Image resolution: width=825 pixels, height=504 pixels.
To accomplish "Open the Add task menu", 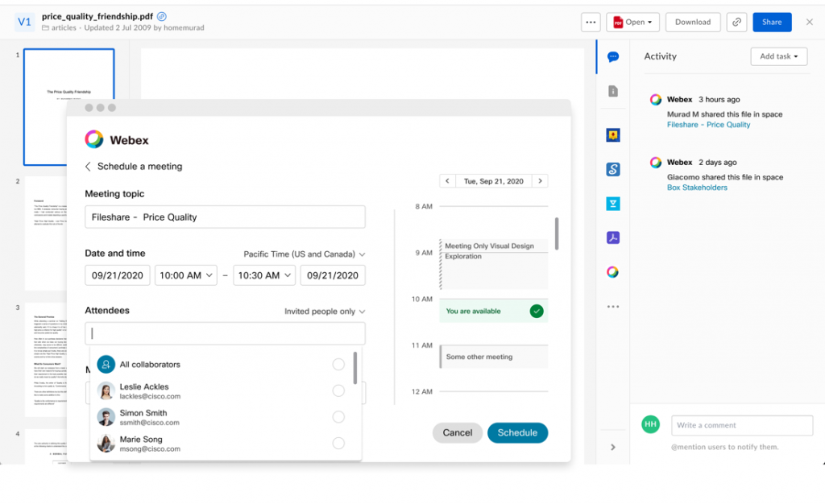I will (778, 56).
